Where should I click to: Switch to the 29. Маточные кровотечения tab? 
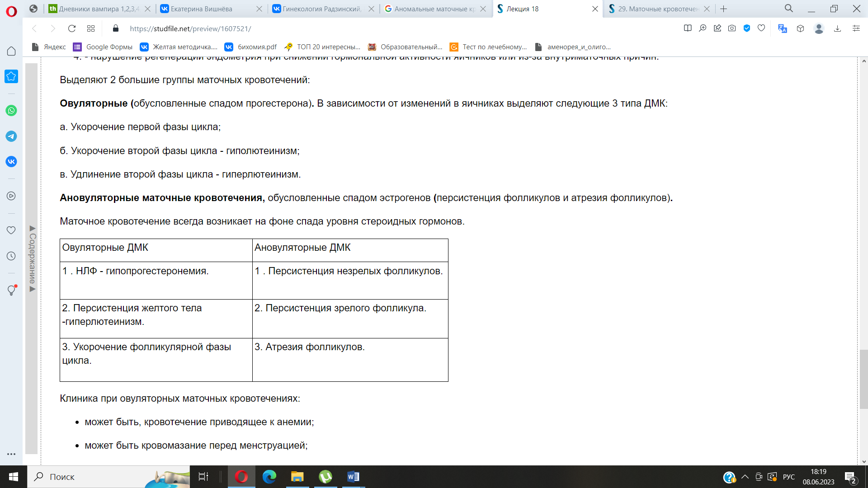coord(659,9)
